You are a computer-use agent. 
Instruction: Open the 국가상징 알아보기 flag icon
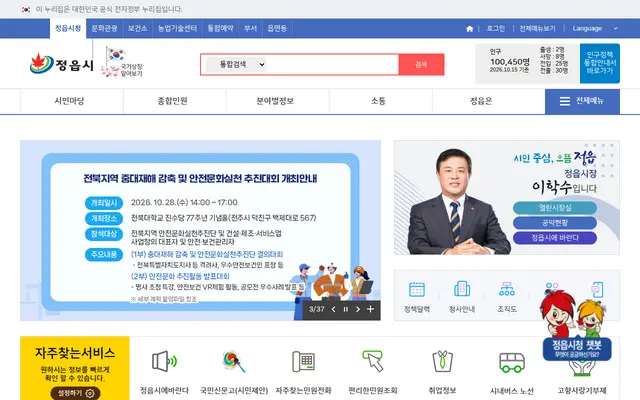click(x=122, y=62)
